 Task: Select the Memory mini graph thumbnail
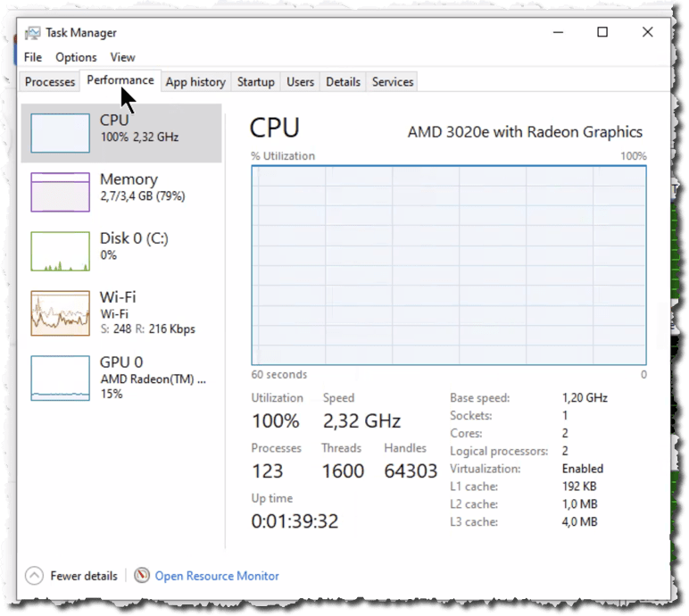click(60, 192)
